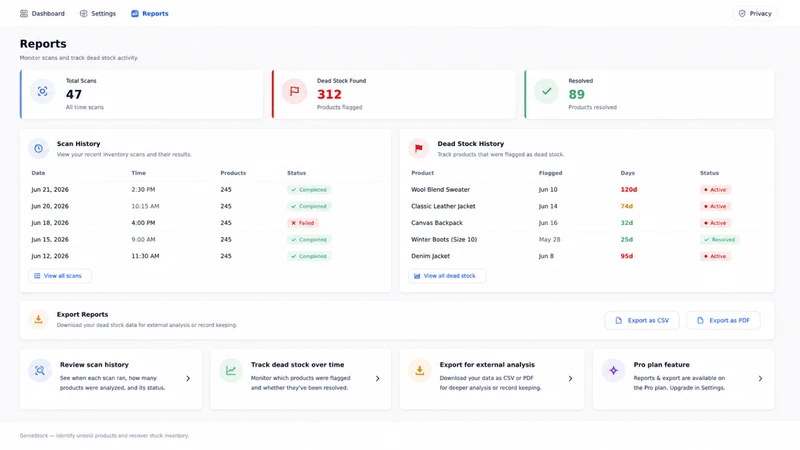Click the Scan History clock icon
Image resolution: width=800 pixels, height=450 pixels.
point(38,148)
